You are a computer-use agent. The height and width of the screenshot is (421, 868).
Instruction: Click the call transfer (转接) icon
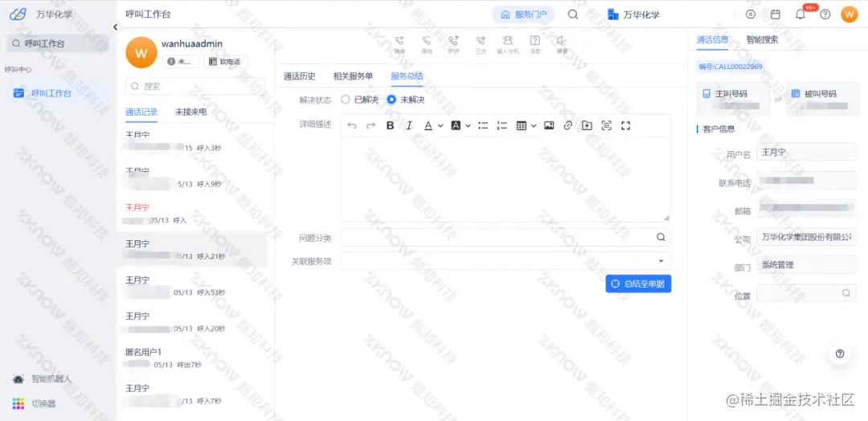(x=399, y=40)
